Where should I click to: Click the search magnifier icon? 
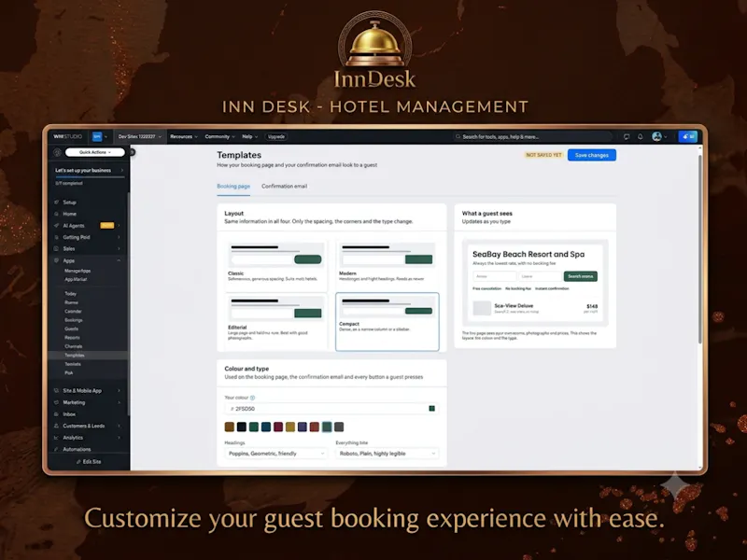pos(458,136)
